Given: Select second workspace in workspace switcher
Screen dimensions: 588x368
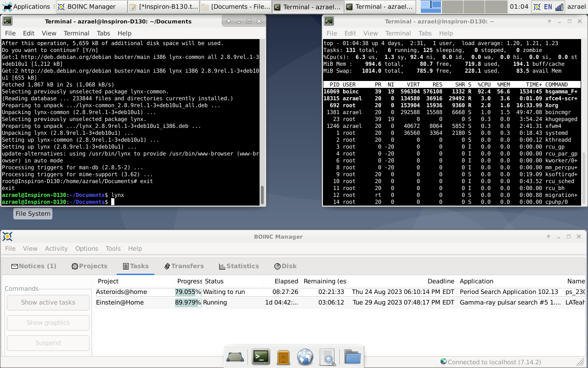Looking at the screenshot, I should [x=452, y=6].
